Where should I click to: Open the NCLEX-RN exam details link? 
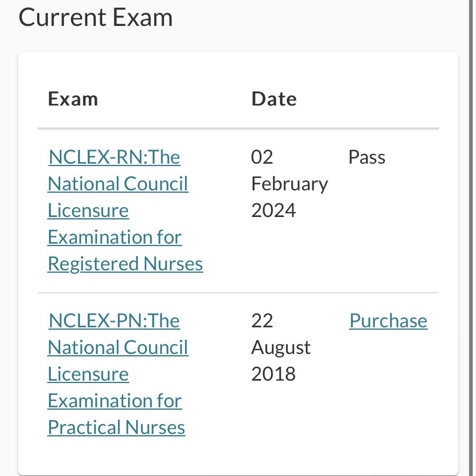[x=113, y=157]
